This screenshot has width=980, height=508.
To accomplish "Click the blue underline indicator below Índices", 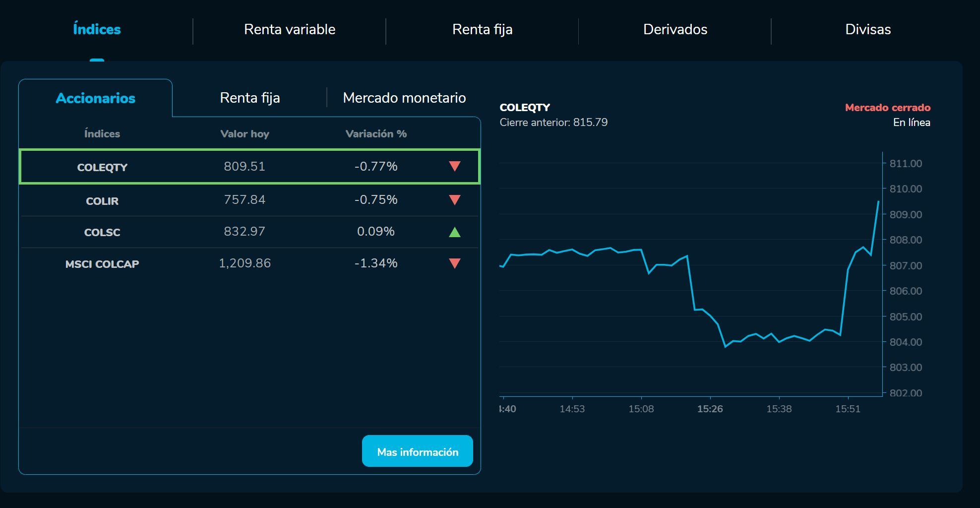I will click(x=97, y=60).
